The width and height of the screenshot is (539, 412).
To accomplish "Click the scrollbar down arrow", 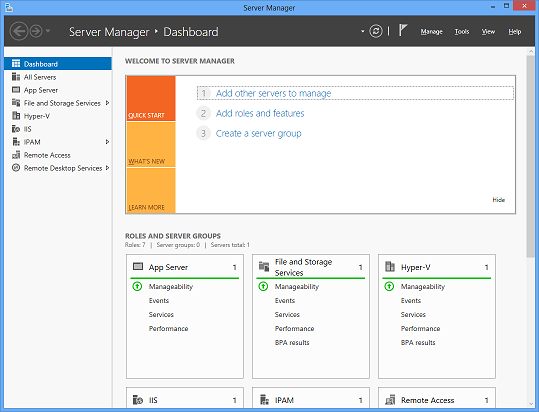I will click(x=530, y=404).
